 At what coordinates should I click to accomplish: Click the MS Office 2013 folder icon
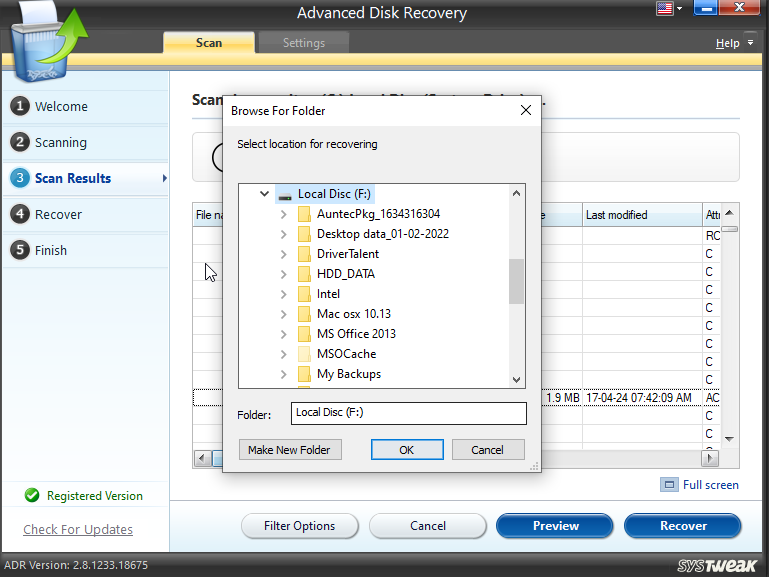(x=304, y=334)
